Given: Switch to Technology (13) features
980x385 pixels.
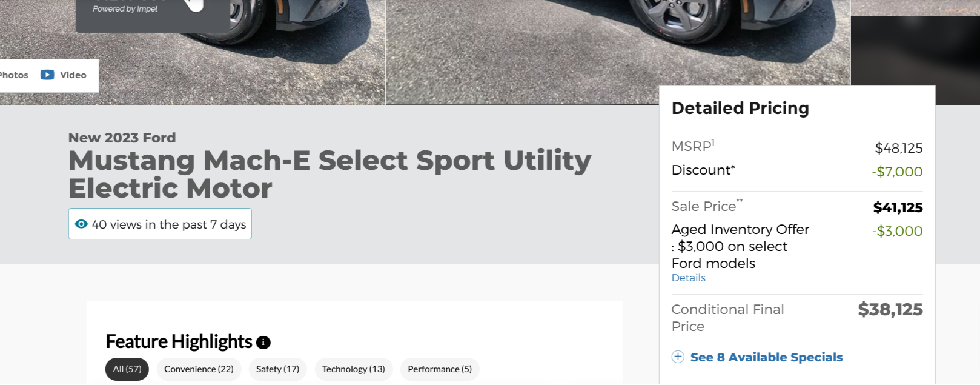Looking at the screenshot, I should coord(353,369).
